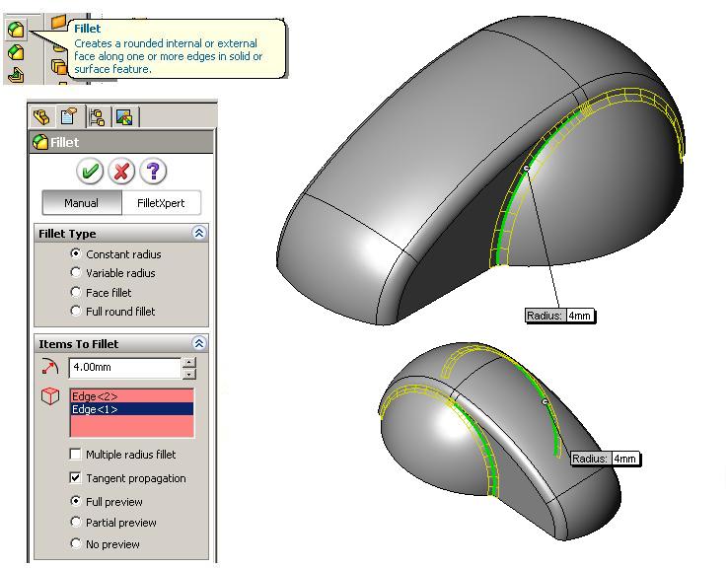Open Fillet help question mark button
The height and width of the screenshot is (568, 728).
(x=153, y=171)
